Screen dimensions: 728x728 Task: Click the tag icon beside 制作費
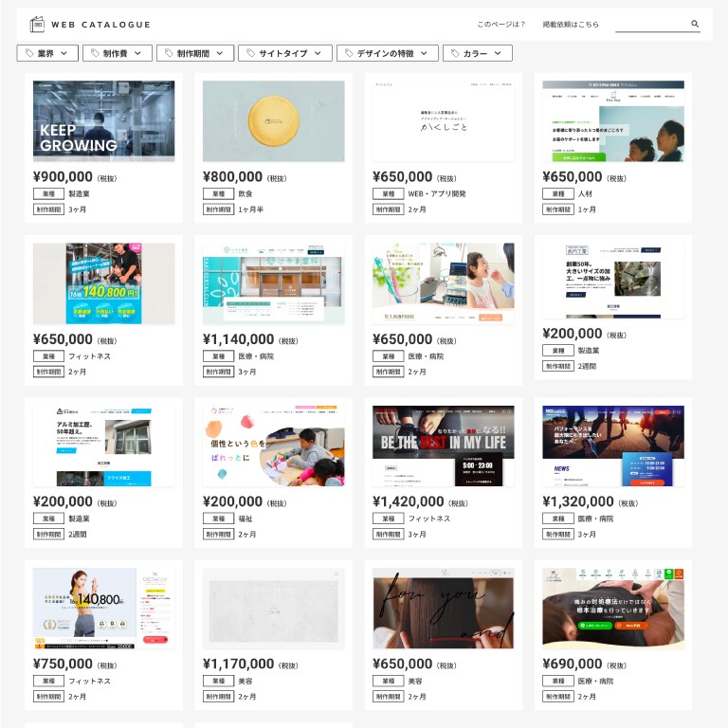point(95,53)
